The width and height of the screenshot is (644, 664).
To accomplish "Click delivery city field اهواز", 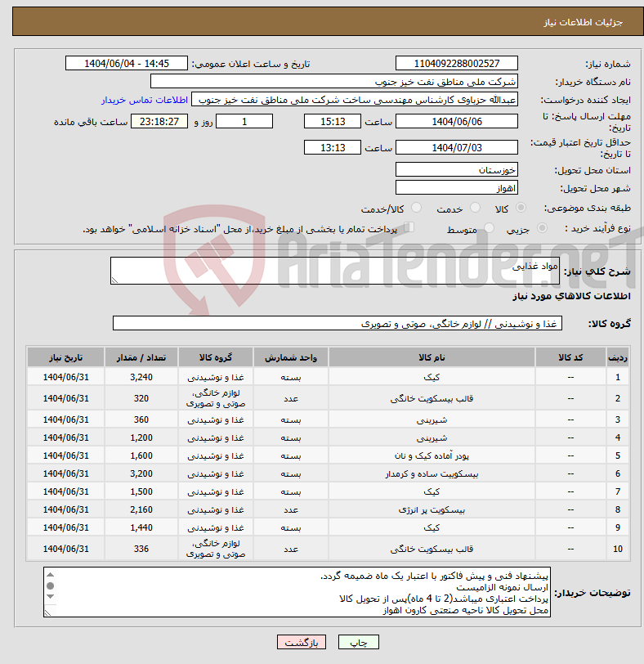I will tap(457, 188).
